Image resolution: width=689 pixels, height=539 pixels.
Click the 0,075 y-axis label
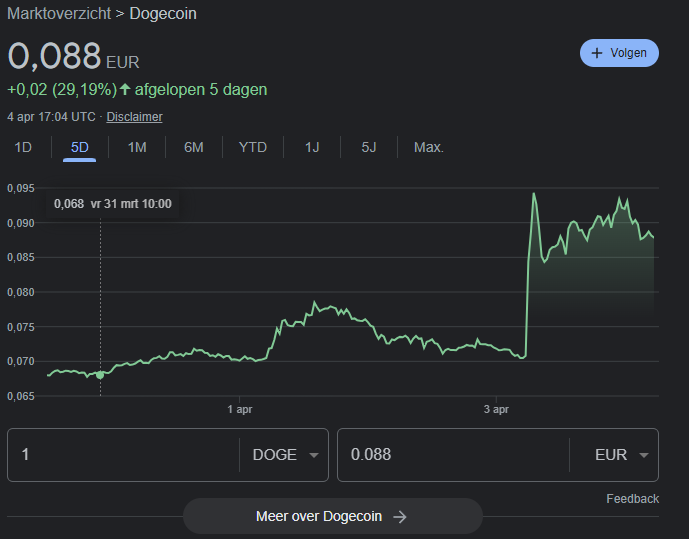coord(21,327)
